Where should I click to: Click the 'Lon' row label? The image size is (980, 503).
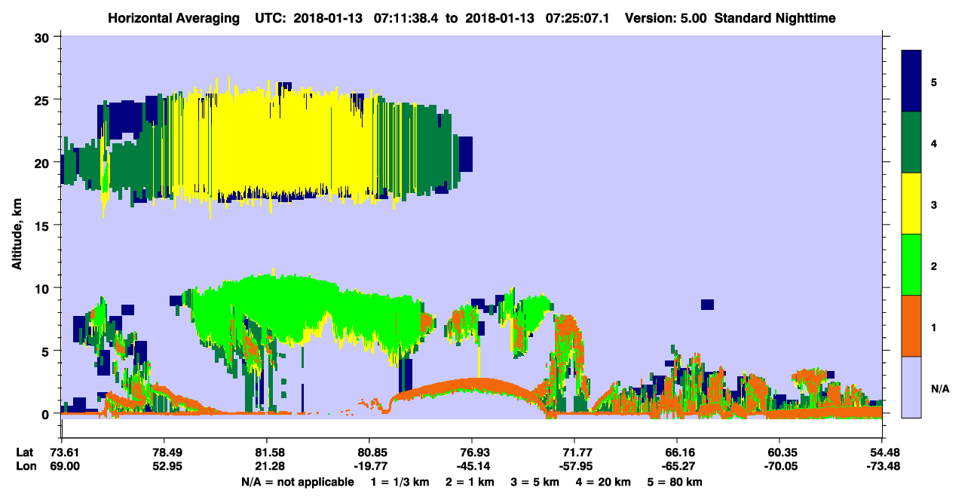[x=25, y=465]
